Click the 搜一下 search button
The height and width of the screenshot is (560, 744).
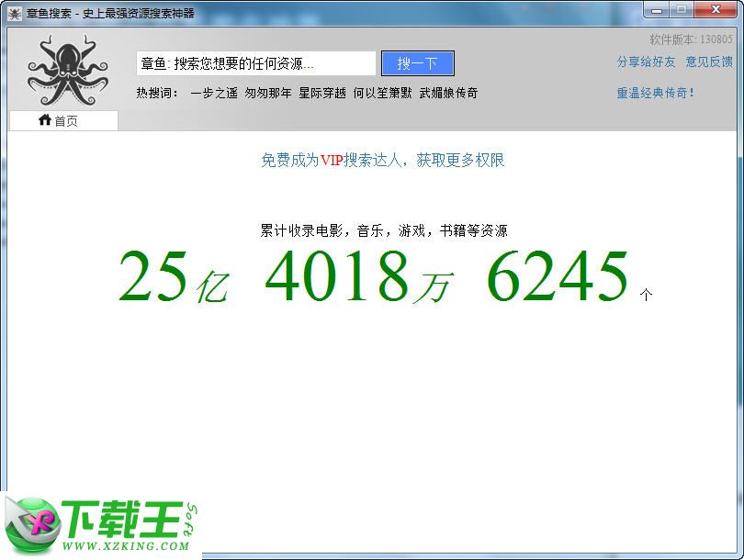418,63
